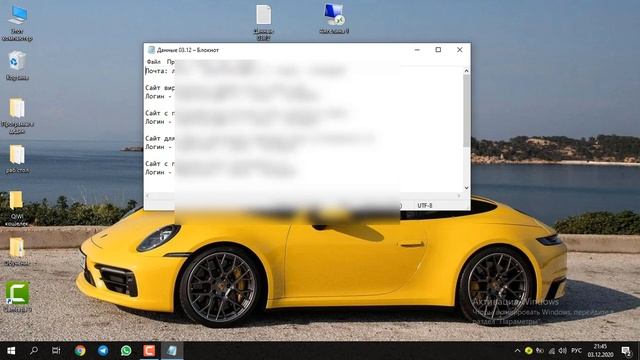This screenshot has height=360, width=640.
Task: Click the 'Сайт вир' line in Notepad
Action: (160, 88)
